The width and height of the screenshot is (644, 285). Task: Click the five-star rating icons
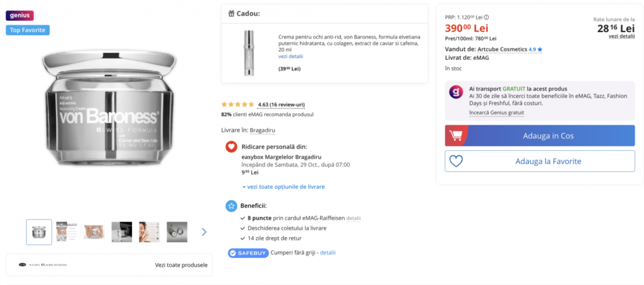[x=238, y=104]
